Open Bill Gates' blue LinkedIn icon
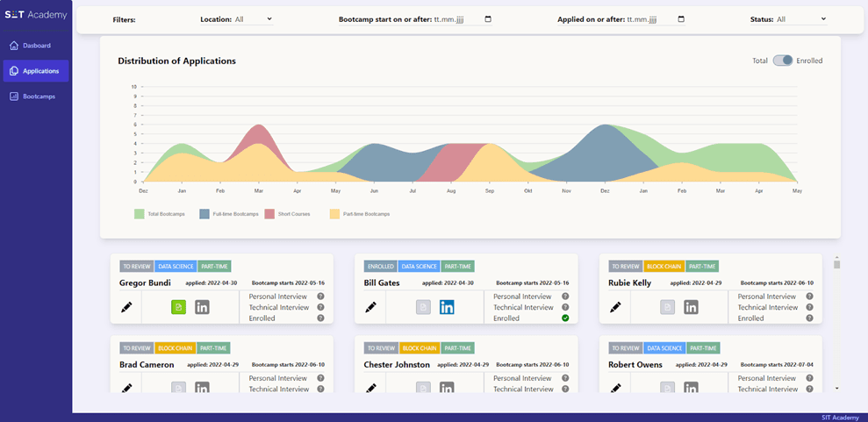This screenshot has width=868, height=422. click(447, 307)
